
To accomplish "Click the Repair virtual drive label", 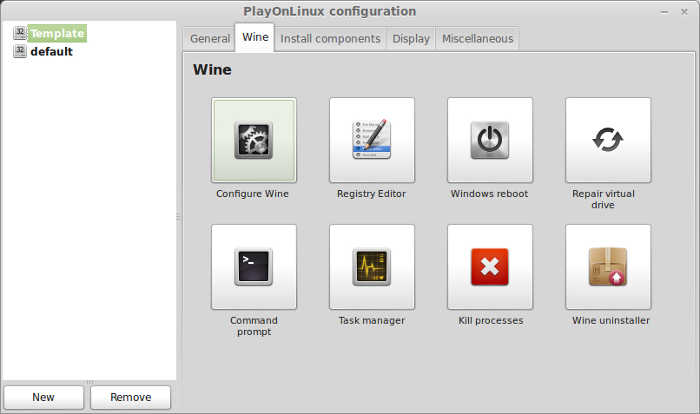I will [x=603, y=199].
